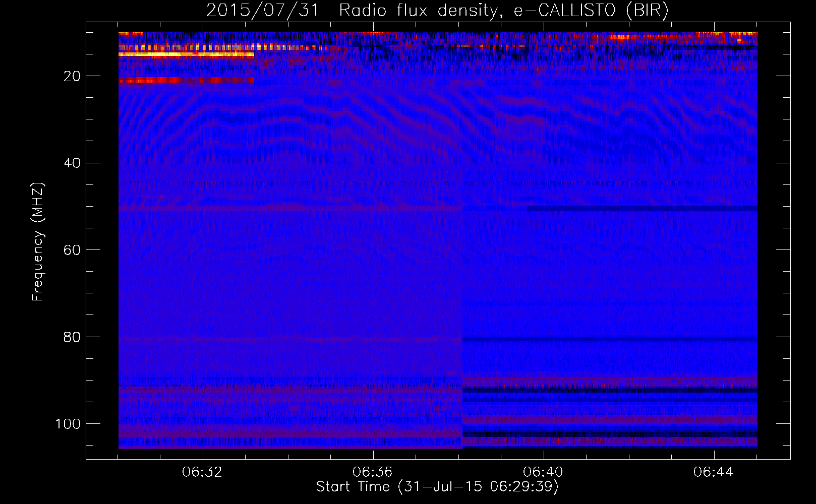Select the 'Frequency (MHZ)' axis label
Viewport: 816px width, 504px height.
click(x=38, y=242)
